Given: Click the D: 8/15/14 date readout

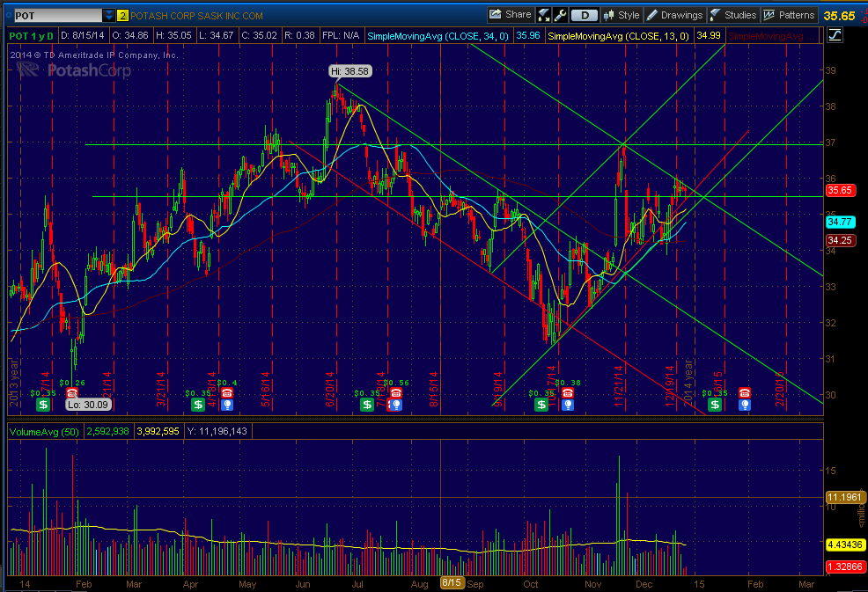Looking at the screenshot, I should pos(83,36).
